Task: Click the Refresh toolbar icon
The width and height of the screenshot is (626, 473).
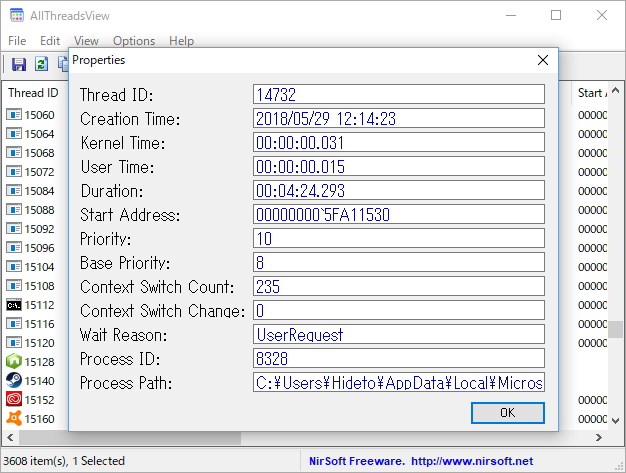Action: coord(41,64)
